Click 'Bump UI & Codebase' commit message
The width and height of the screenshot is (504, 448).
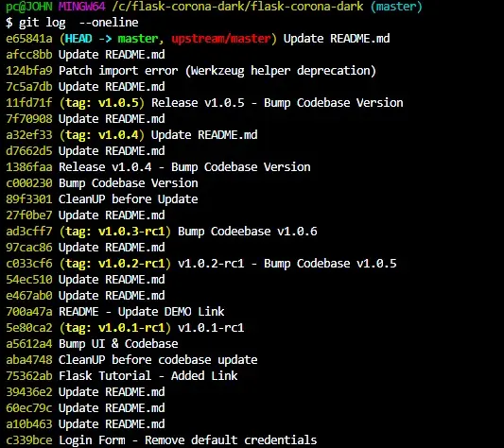(118, 344)
